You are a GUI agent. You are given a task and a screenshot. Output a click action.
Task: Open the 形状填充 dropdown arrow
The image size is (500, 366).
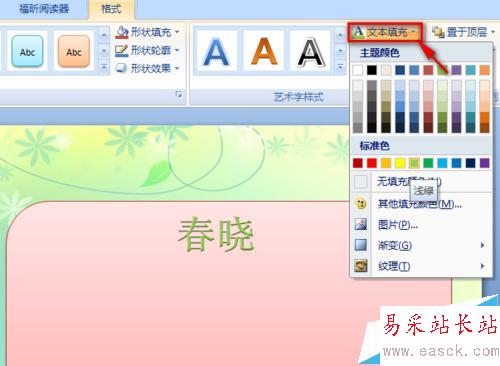177,32
